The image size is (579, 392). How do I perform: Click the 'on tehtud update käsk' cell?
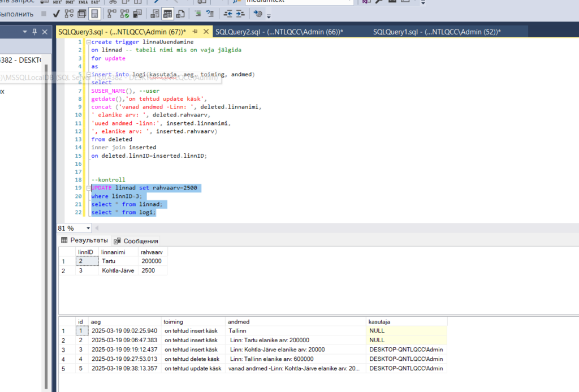pos(193,368)
